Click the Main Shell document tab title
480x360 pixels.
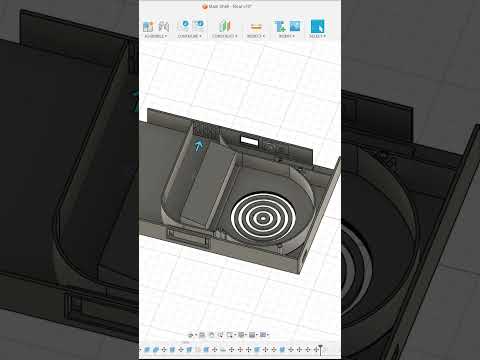coord(230,6)
